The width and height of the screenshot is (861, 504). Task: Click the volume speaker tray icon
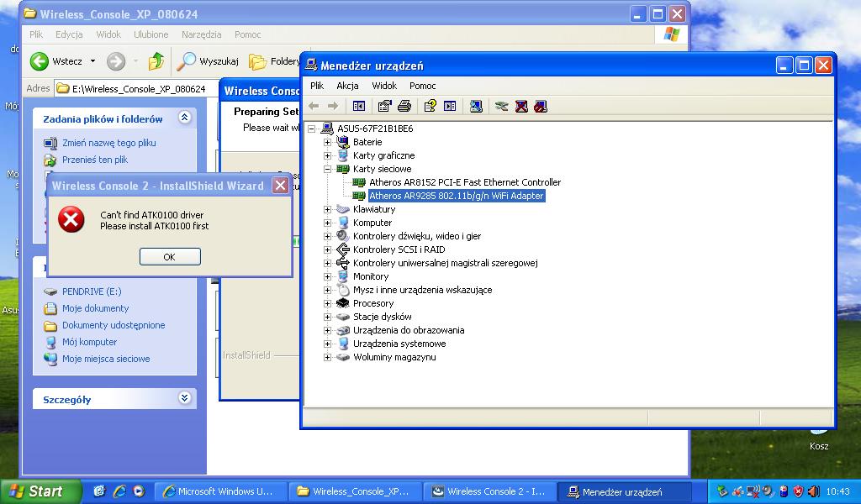pyautogui.click(x=814, y=492)
